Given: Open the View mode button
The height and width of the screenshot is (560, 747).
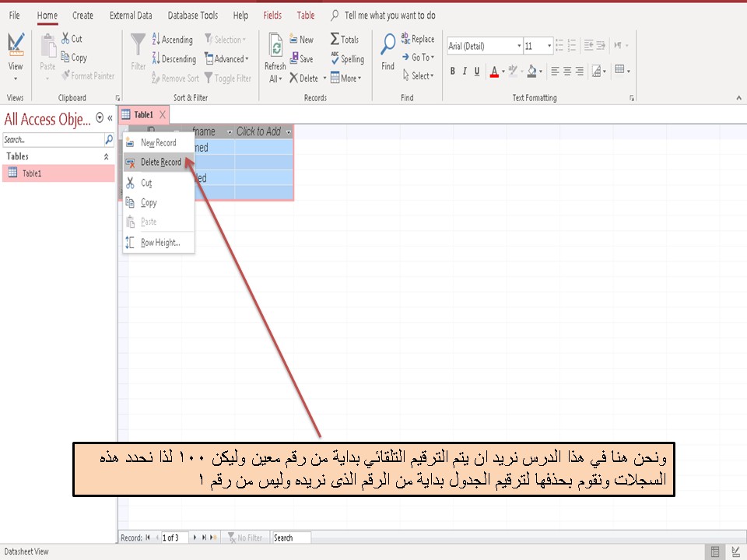Looking at the screenshot, I should [x=16, y=56].
